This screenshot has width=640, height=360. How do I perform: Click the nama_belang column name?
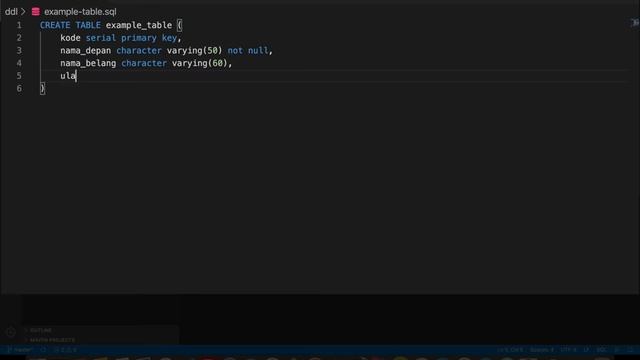[x=88, y=63]
